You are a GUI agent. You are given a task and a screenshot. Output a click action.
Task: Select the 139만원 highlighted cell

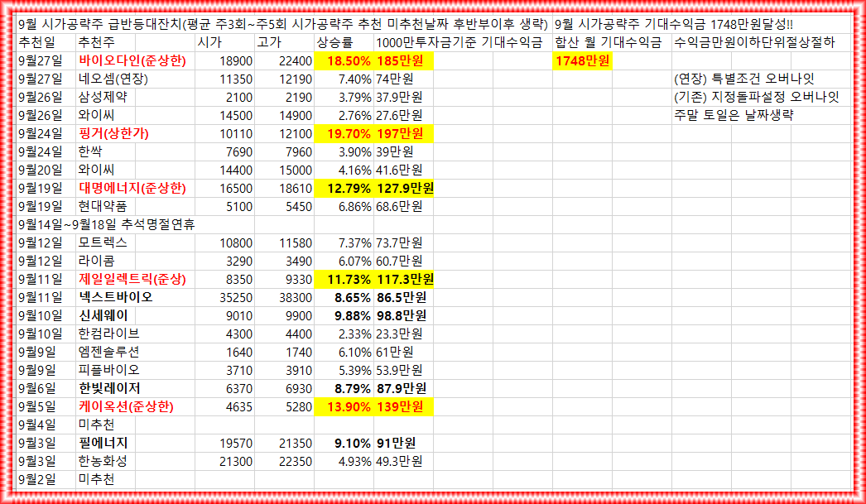coord(403,407)
